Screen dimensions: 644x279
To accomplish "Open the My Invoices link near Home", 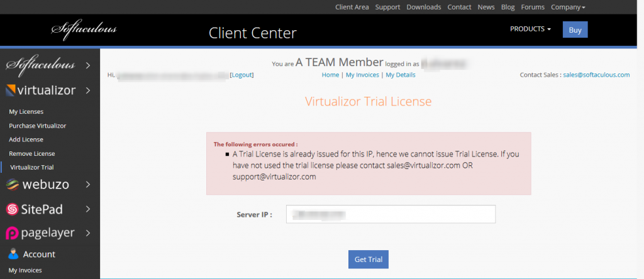I will pyautogui.click(x=362, y=75).
